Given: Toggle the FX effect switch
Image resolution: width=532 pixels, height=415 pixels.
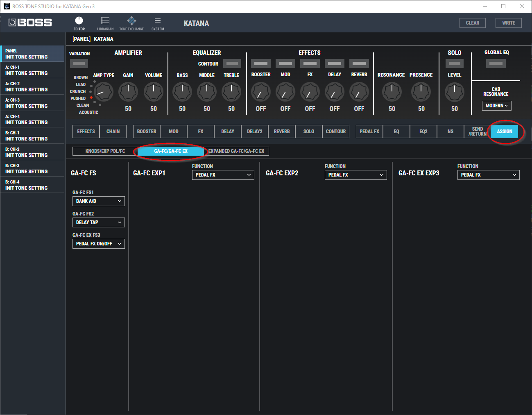Looking at the screenshot, I should click(x=310, y=63).
